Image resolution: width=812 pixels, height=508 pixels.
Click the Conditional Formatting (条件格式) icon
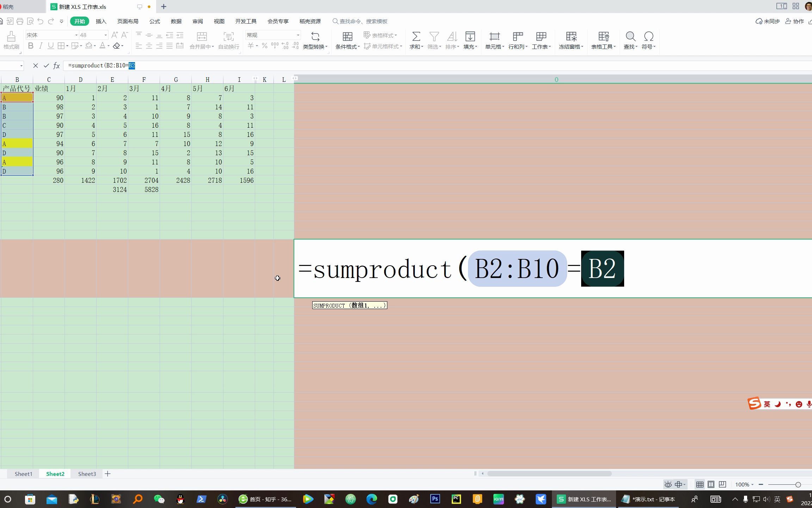coord(347,36)
